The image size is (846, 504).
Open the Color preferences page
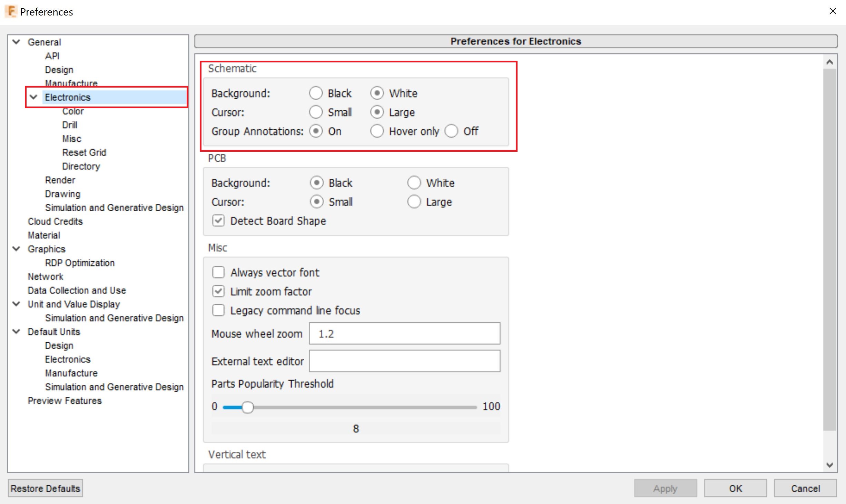tap(73, 111)
